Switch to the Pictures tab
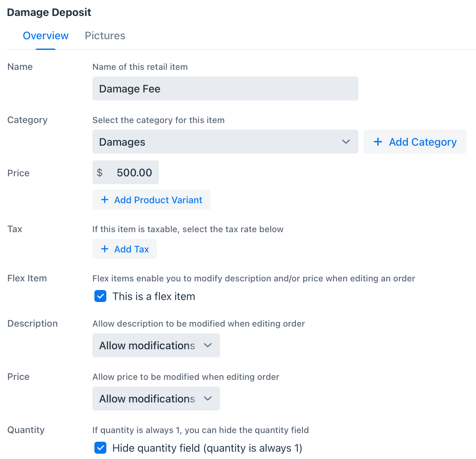This screenshot has height=459, width=476. pyautogui.click(x=105, y=36)
